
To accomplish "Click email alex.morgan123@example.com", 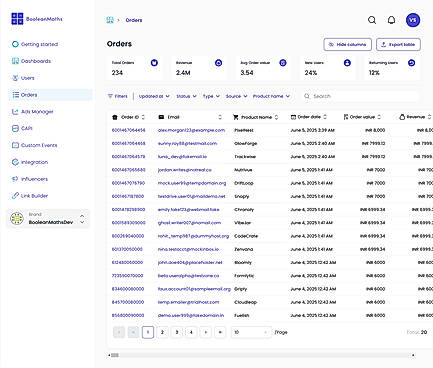I will click(x=191, y=130).
